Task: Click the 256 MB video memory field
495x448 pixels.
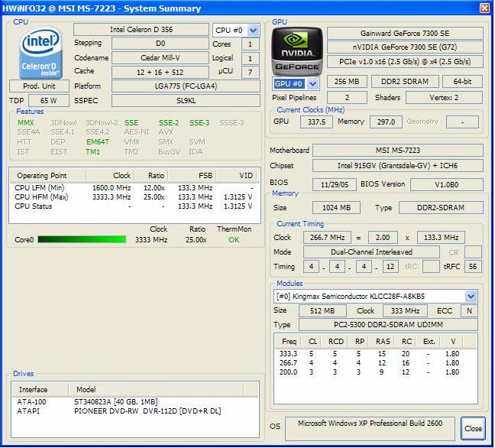Action: click(347, 82)
